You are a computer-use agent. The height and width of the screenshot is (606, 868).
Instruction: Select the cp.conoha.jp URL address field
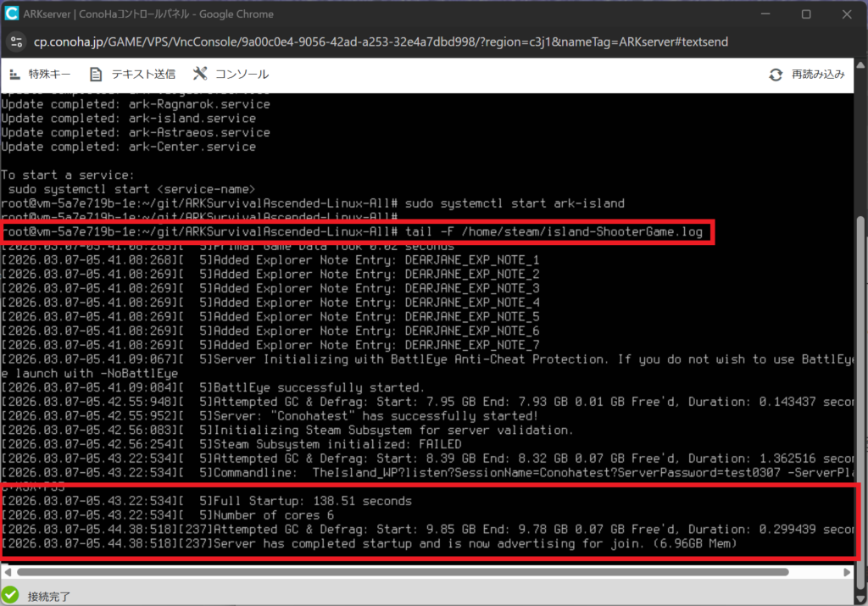coord(381,42)
